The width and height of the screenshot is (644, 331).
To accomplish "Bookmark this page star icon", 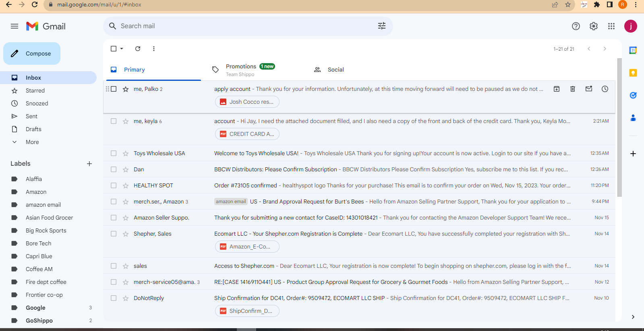I will click(568, 4).
